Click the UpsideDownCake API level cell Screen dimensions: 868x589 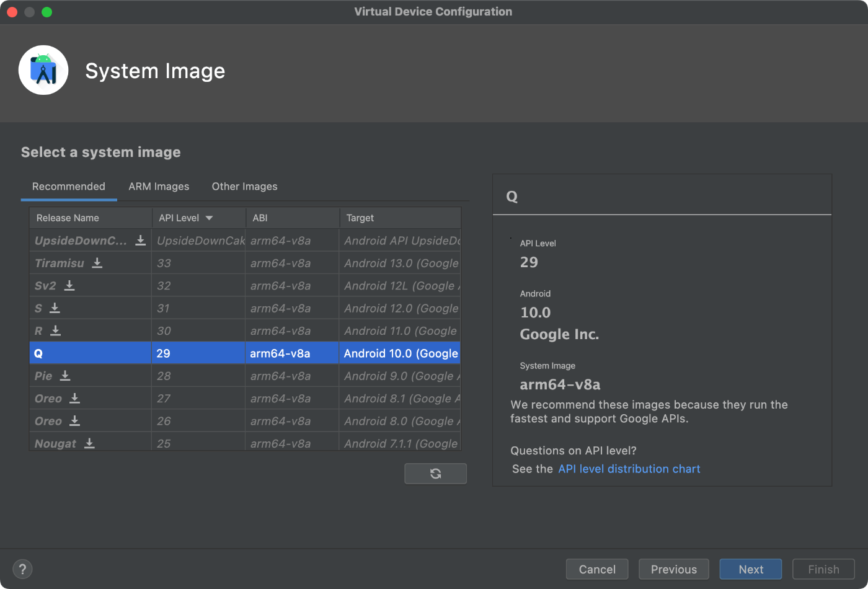tap(199, 241)
